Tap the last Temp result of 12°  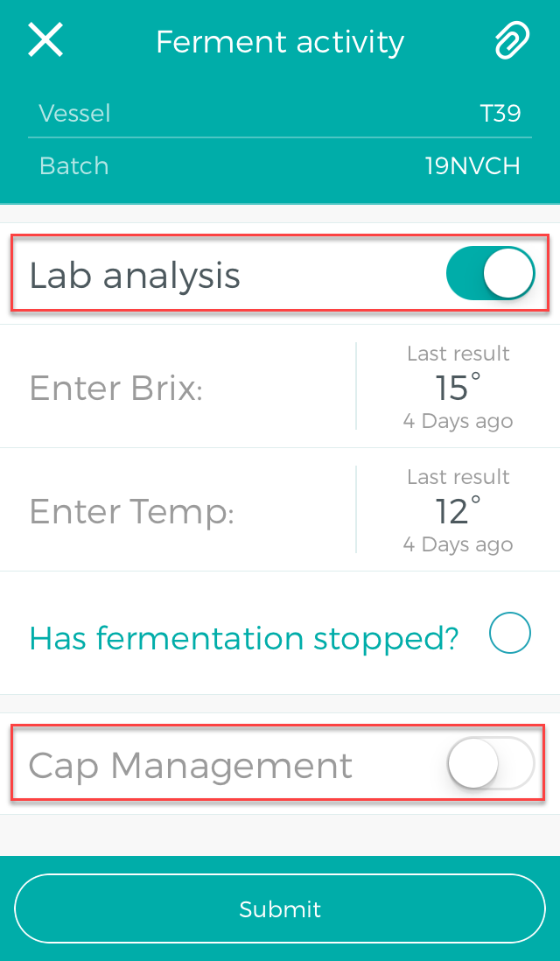coord(458,510)
